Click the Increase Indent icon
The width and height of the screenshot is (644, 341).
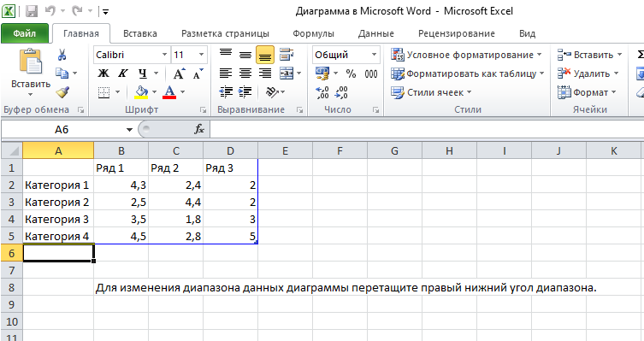pyautogui.click(x=245, y=92)
